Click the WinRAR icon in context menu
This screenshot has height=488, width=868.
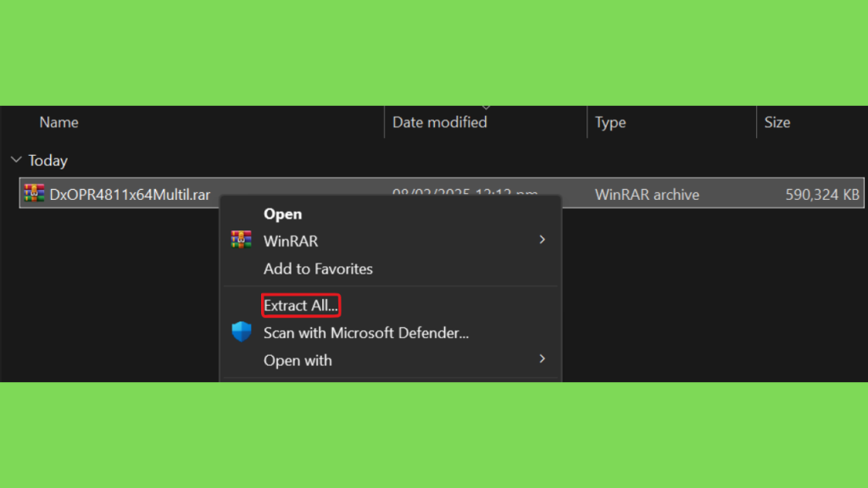click(241, 240)
